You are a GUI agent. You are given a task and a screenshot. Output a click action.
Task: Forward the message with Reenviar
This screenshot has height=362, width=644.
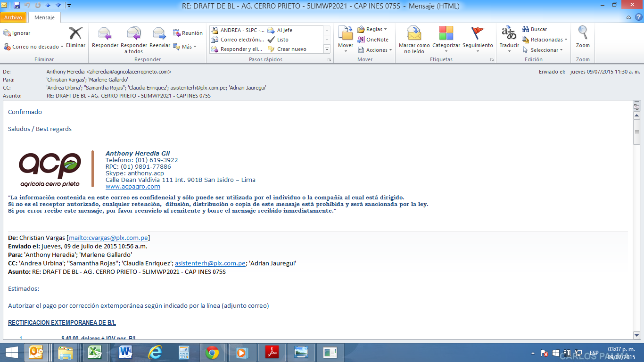click(x=159, y=34)
